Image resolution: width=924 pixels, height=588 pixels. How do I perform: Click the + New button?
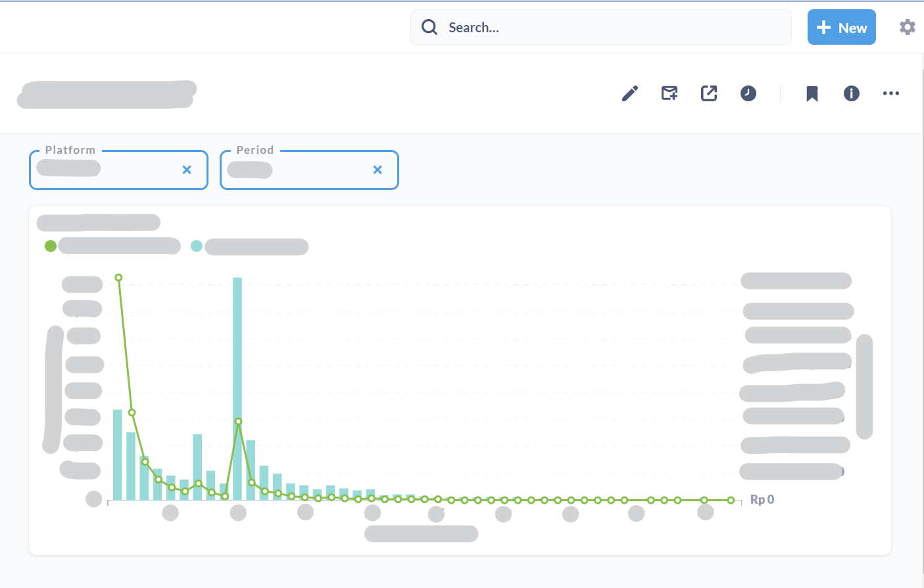[x=841, y=28]
